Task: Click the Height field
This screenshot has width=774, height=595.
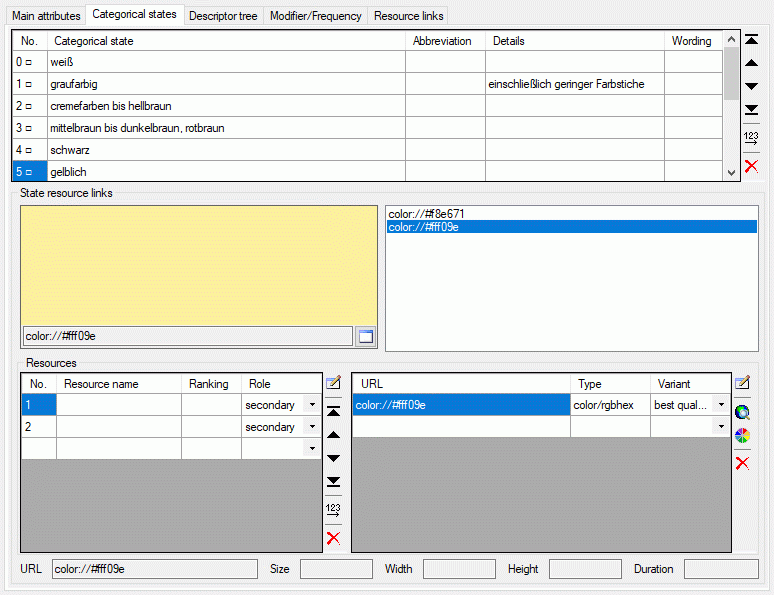Action: point(585,569)
